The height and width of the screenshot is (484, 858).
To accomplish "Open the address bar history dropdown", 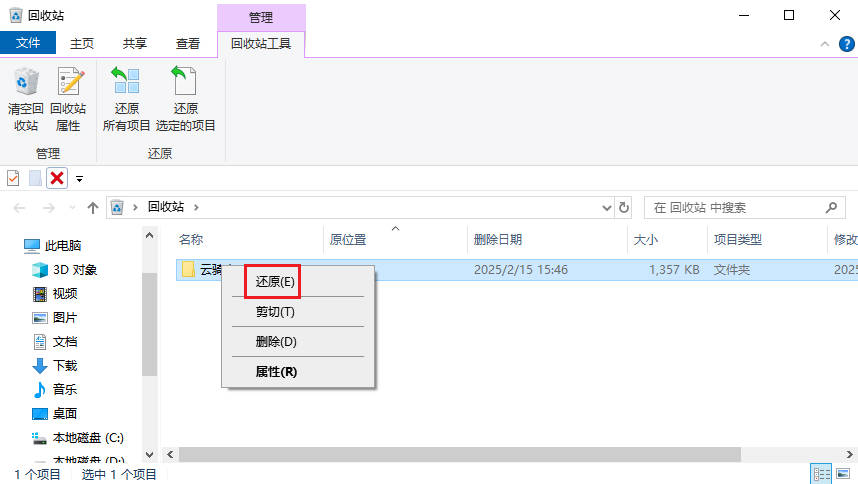I will pyautogui.click(x=605, y=208).
